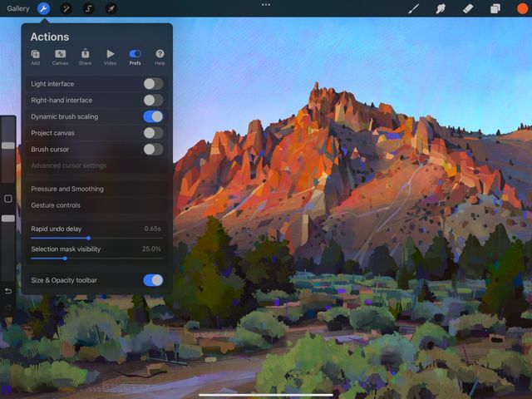This screenshot has width=532, height=399.
Task: Tap the square modify button in sidebar
Action: [8, 199]
